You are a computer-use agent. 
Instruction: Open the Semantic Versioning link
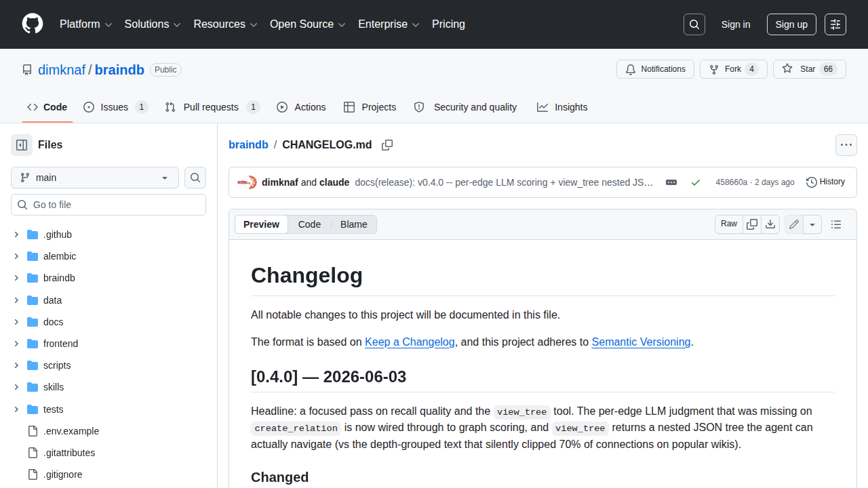coord(641,342)
